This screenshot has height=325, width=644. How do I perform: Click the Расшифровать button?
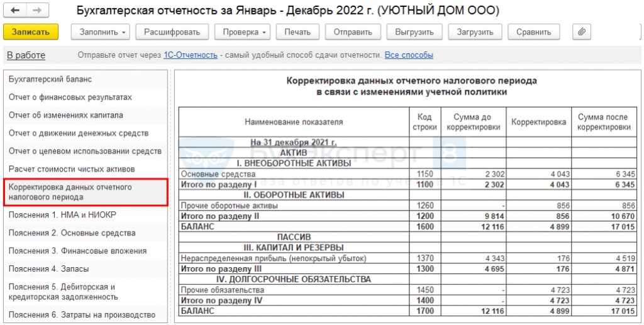[x=172, y=32]
